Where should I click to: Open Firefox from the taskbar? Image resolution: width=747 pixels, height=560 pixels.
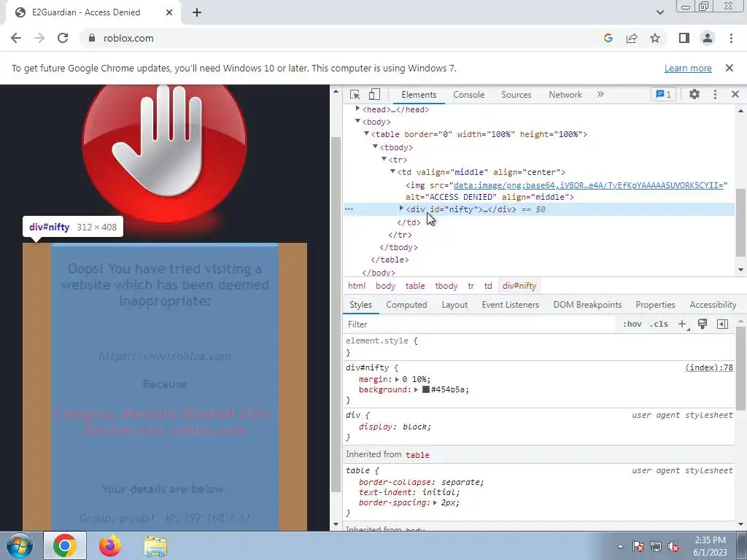(x=110, y=545)
